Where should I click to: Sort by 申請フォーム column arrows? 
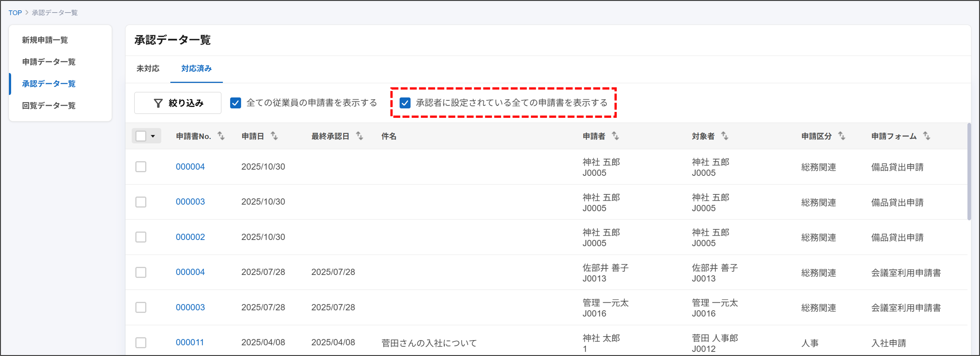pos(926,136)
